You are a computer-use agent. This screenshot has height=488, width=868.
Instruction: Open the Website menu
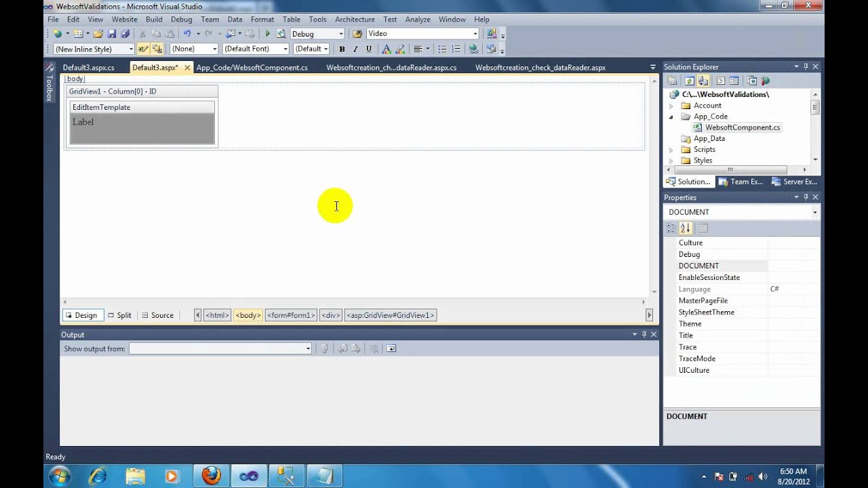coord(124,20)
